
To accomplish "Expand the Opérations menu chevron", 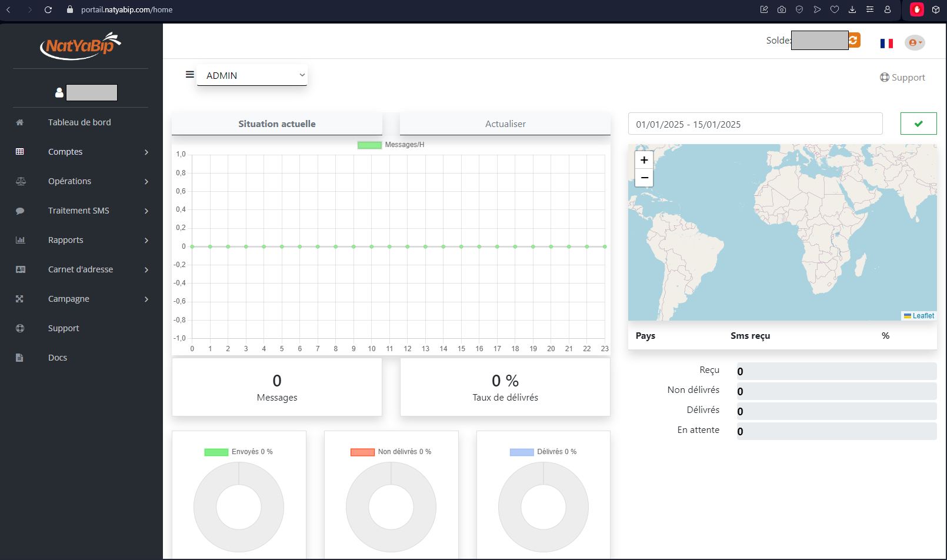I will click(x=146, y=182).
